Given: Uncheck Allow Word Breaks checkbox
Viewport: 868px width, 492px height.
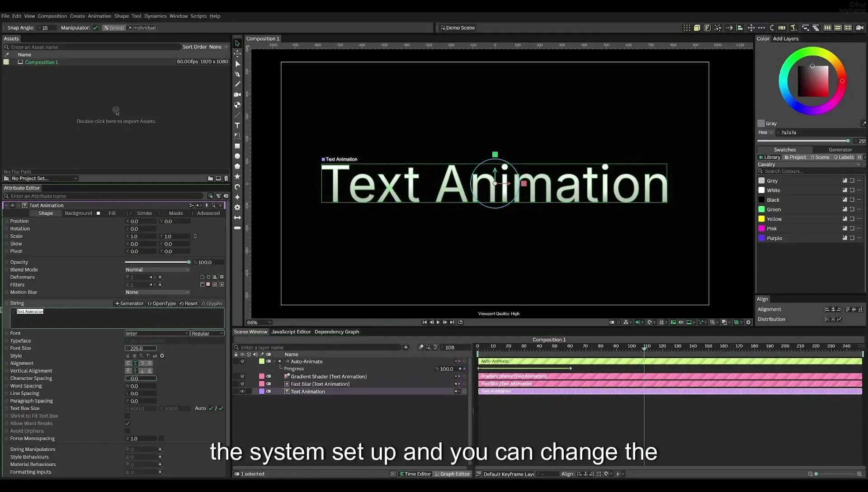Looking at the screenshot, I should [127, 423].
